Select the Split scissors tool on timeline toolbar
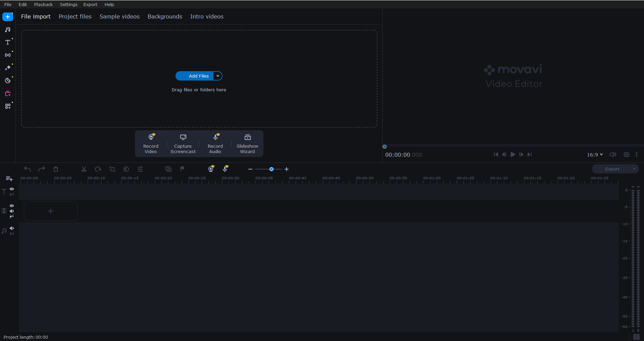 (83, 169)
